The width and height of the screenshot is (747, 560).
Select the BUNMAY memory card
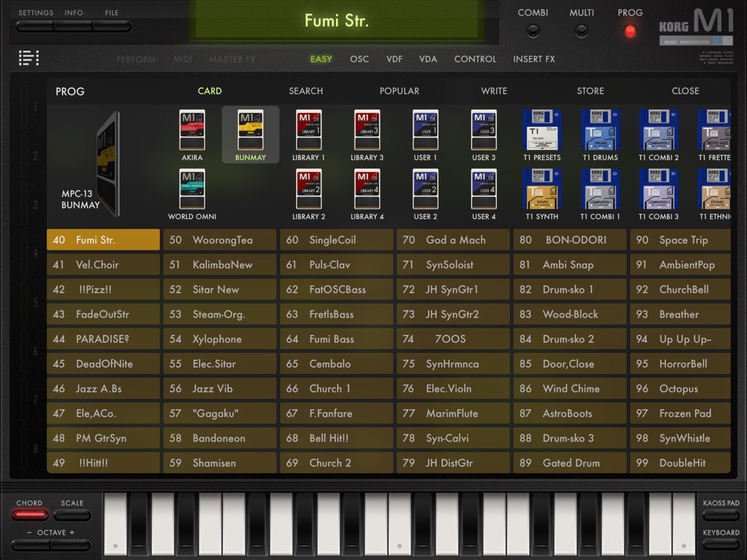(x=250, y=134)
